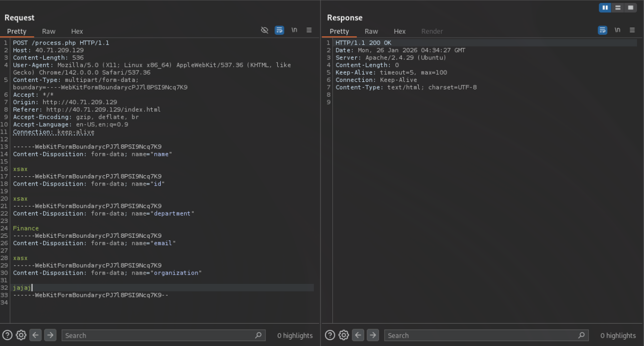Open Request search help icon
This screenshot has height=346, width=644.
7,335
